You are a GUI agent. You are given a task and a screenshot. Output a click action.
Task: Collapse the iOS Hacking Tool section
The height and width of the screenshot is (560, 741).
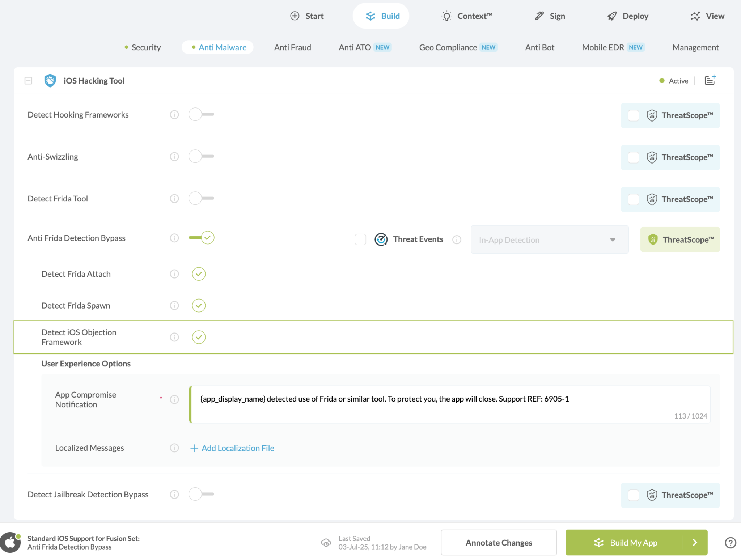pos(28,80)
